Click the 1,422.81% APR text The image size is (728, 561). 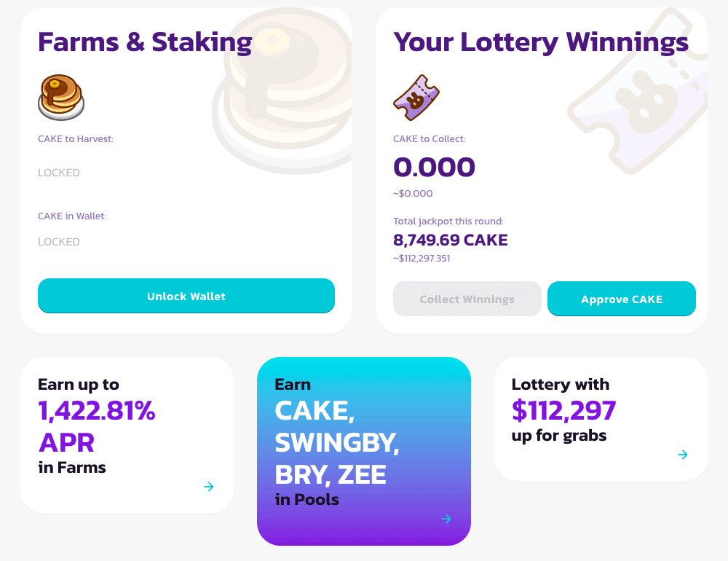pos(97,426)
